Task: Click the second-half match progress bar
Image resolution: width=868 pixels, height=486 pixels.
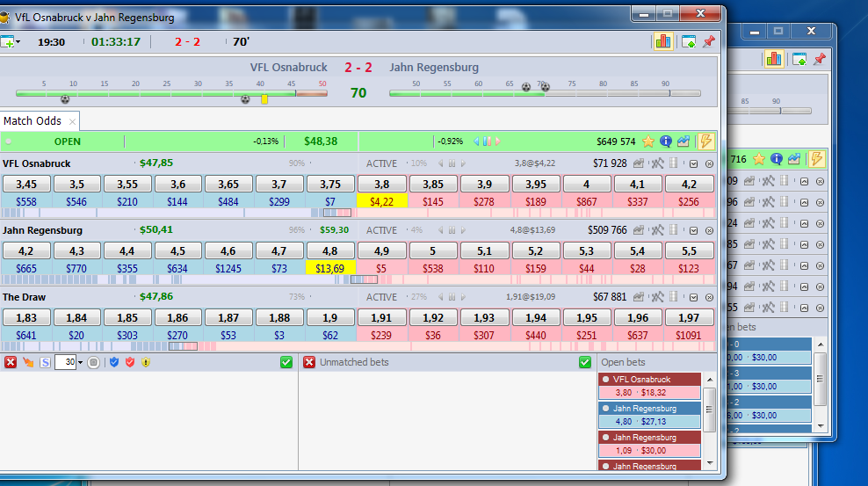Action: point(545,93)
